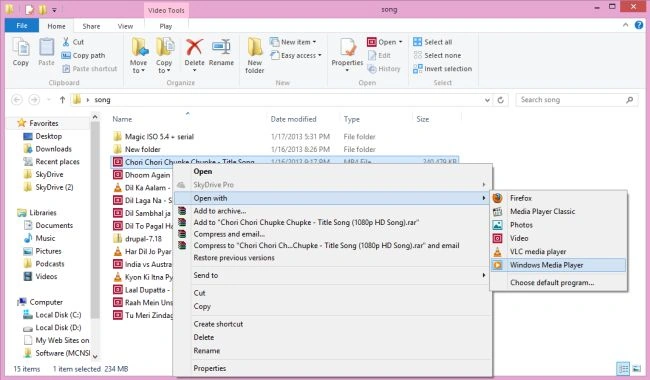Click the red Delete icon
This screenshot has width=650, height=380.
click(194, 47)
